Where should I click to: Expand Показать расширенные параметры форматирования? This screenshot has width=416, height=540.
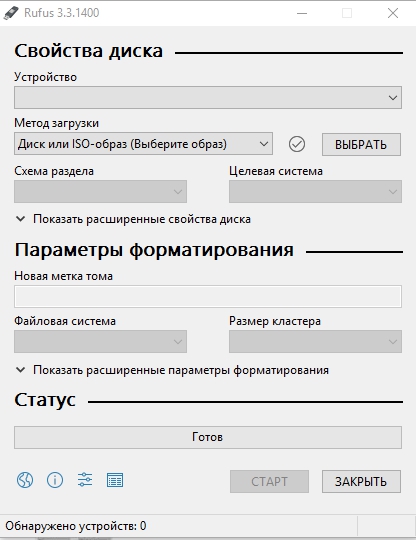pos(172,370)
